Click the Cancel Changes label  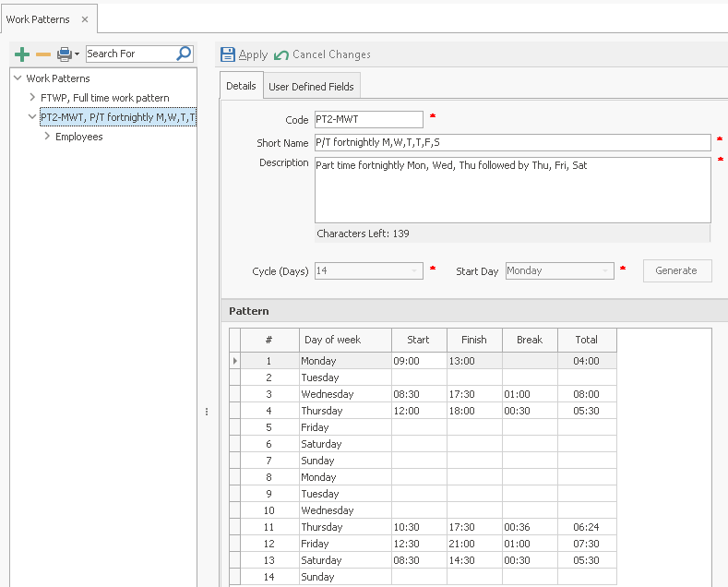[331, 54]
